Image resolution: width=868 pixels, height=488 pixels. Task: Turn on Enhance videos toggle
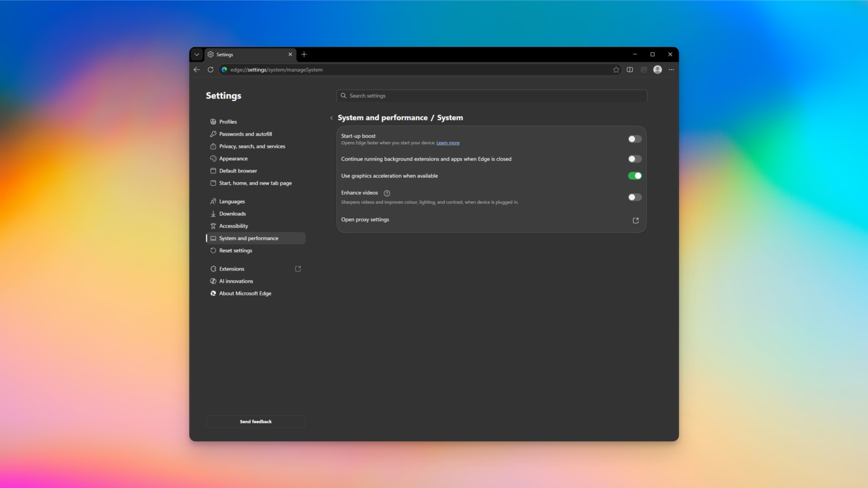(x=634, y=197)
